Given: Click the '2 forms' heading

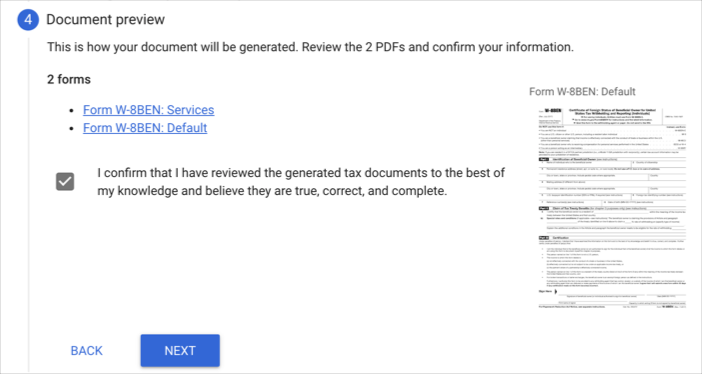Looking at the screenshot, I should tap(69, 79).
